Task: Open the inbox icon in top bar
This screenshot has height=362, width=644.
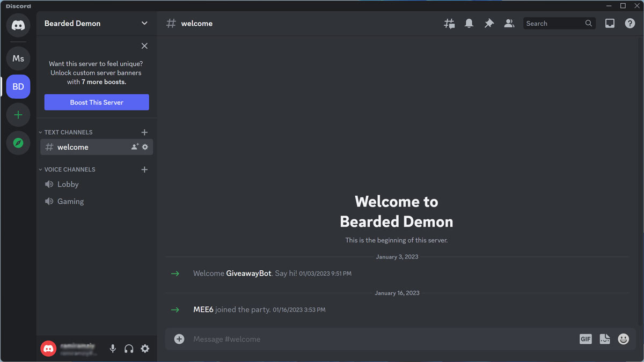Action: click(x=610, y=23)
